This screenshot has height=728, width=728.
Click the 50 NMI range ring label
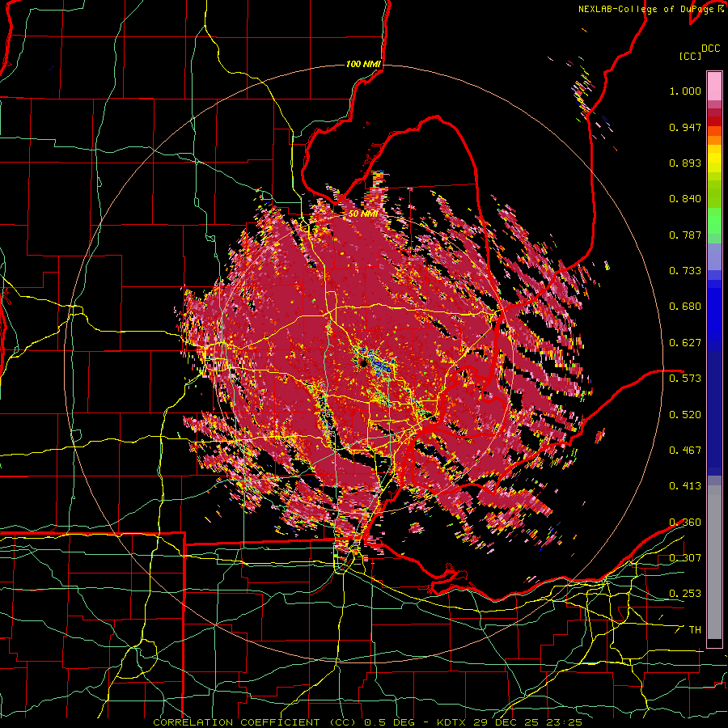click(363, 214)
